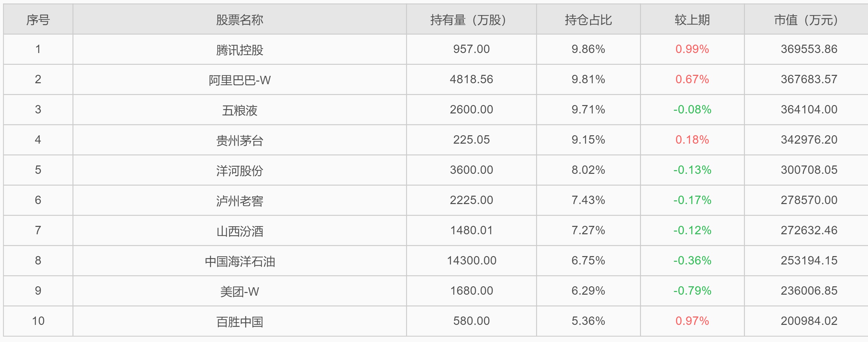868x342 pixels.
Task: Click the 持仓占比 column header
Action: tap(588, 20)
